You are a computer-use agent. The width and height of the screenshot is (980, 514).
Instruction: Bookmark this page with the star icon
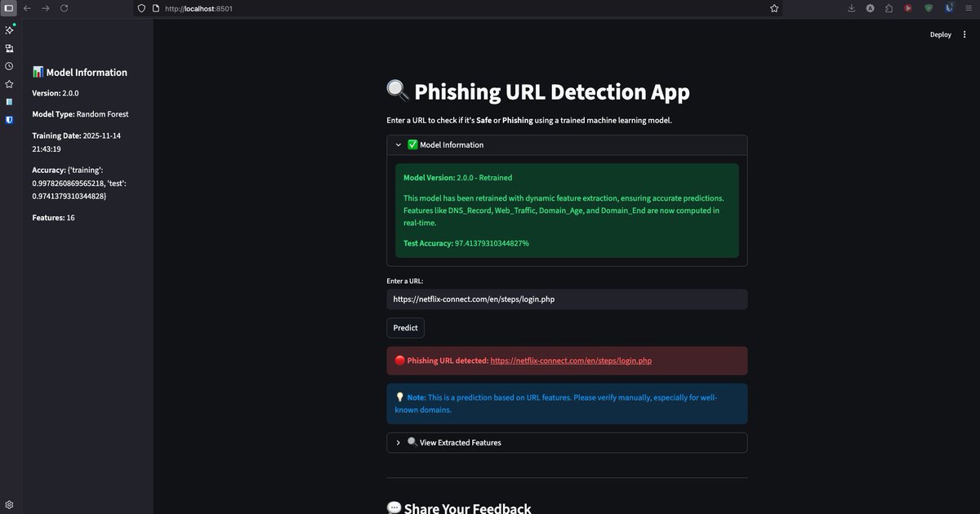coord(774,7)
